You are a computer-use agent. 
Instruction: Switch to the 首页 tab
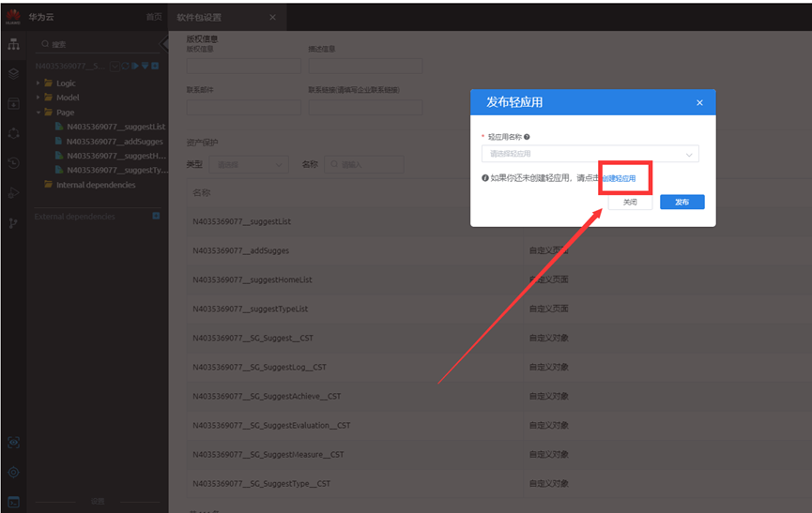tap(154, 17)
